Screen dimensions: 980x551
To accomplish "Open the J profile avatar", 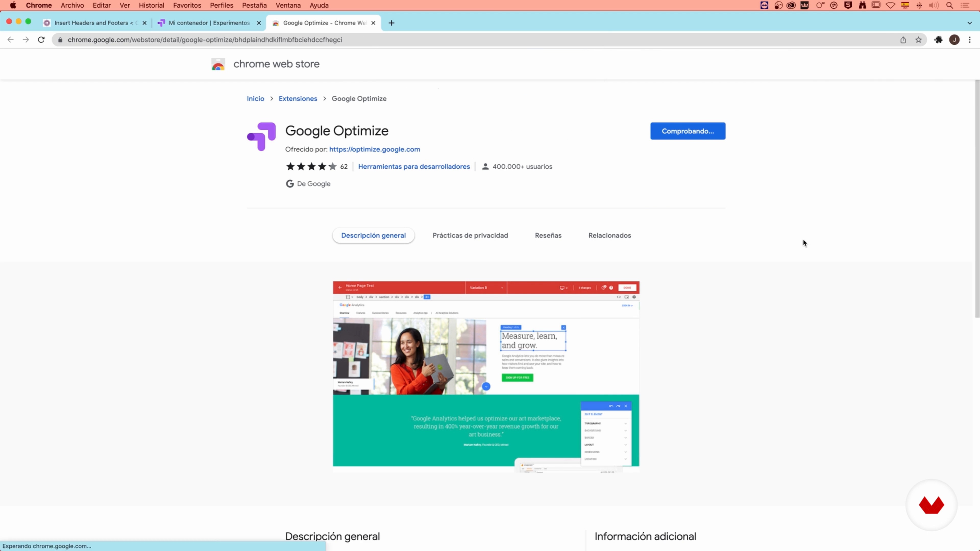I will click(954, 40).
